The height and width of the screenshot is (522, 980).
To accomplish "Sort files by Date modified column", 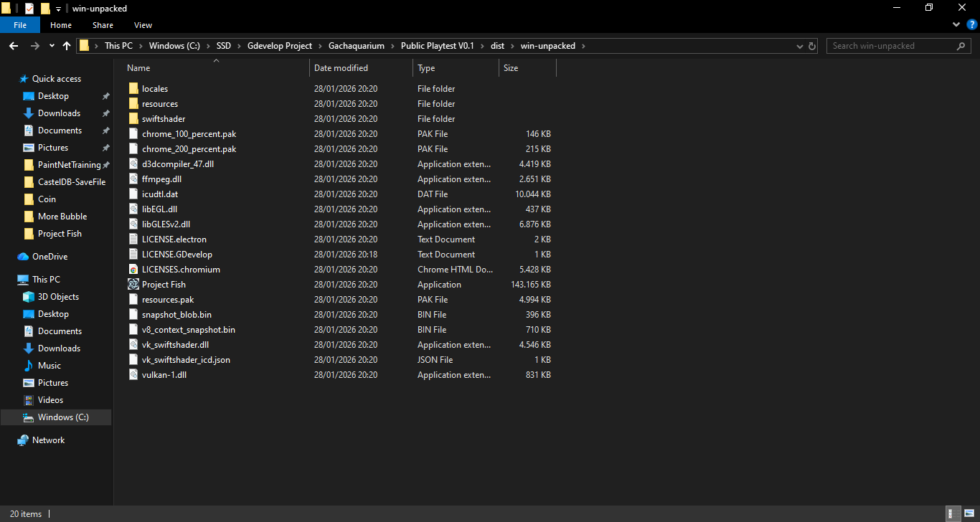I will (341, 68).
